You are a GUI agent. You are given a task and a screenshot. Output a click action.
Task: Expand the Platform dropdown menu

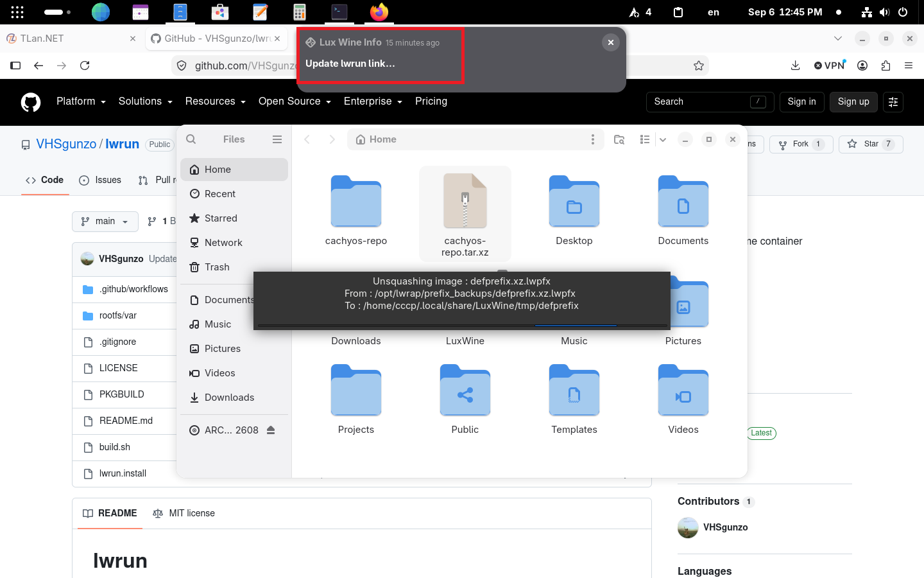tap(81, 101)
